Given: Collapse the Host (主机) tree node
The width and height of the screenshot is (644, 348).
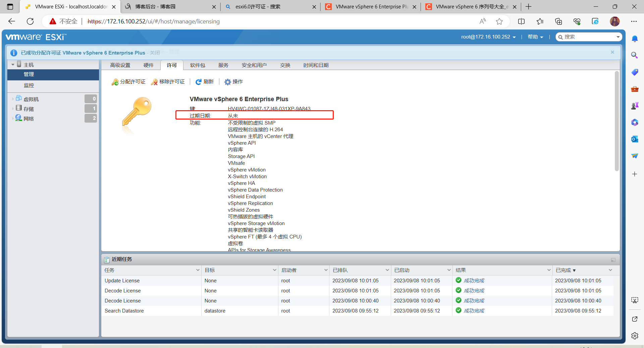Looking at the screenshot, I should click(x=13, y=65).
